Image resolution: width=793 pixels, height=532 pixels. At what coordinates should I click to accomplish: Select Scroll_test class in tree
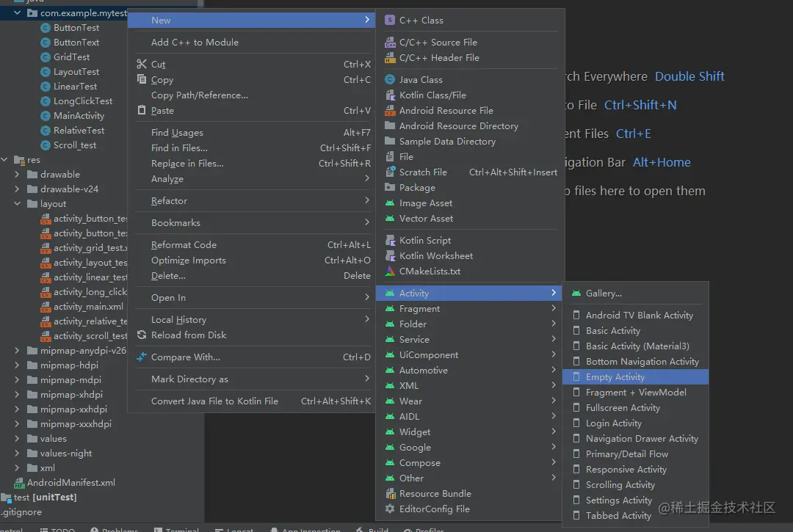point(75,145)
